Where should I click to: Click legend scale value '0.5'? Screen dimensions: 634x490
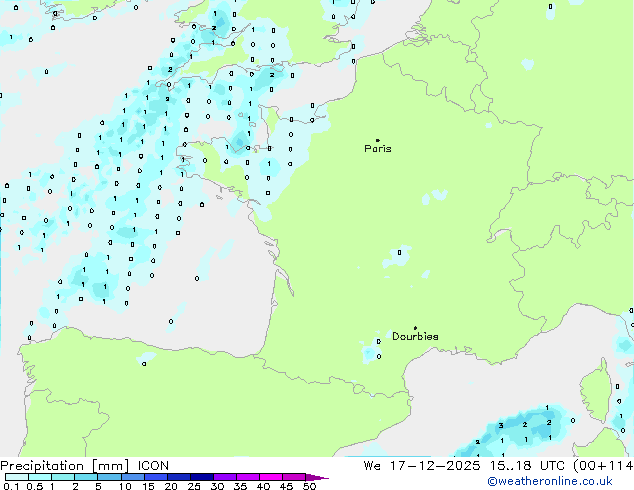[x=34, y=486]
